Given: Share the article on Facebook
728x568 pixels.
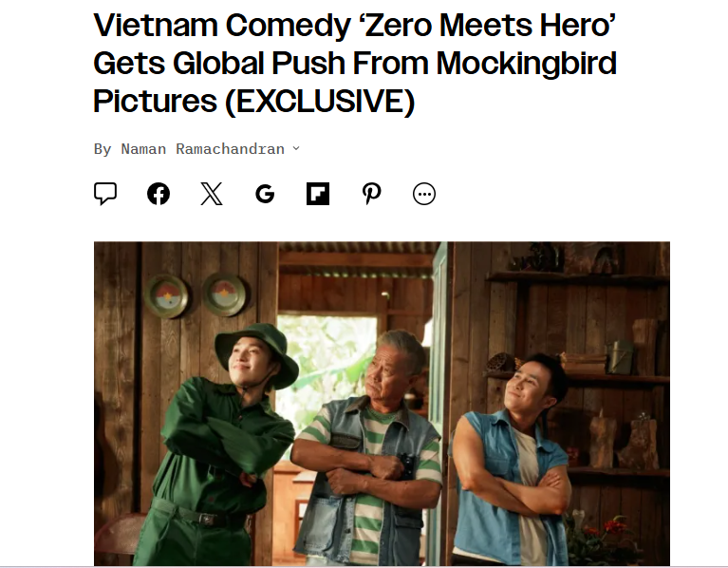Looking at the screenshot, I should coord(159,194).
